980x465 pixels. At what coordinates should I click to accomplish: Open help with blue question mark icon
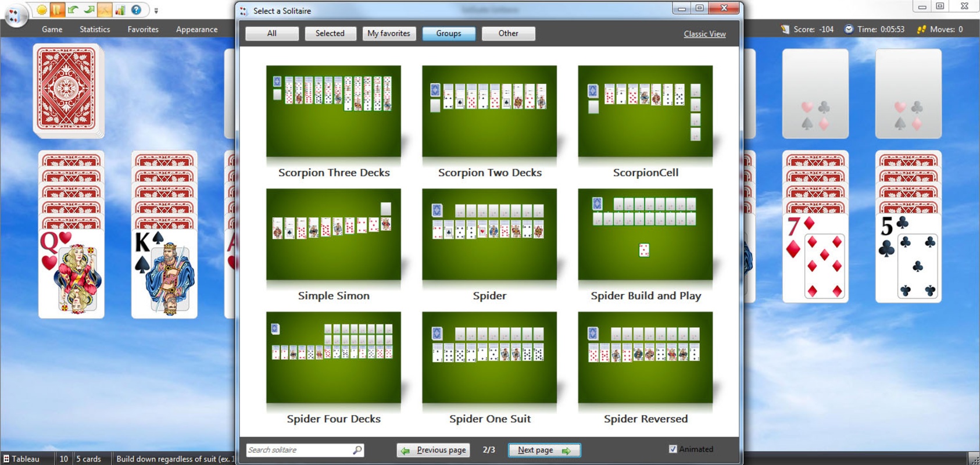(136, 10)
